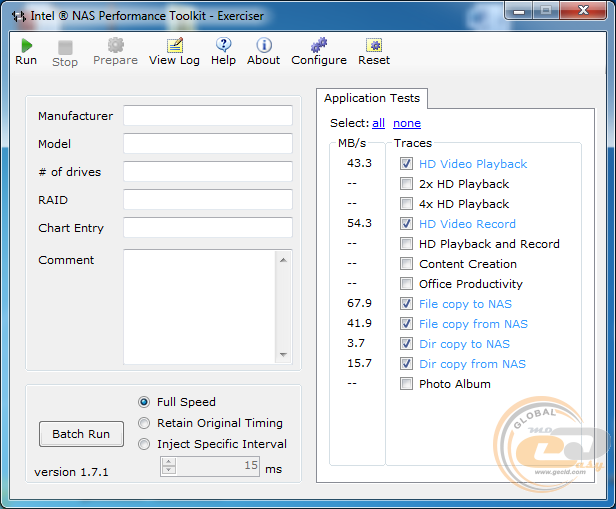Click the 3.7 MB/s result value
Viewport: 616px width, 509px height.
coord(356,343)
